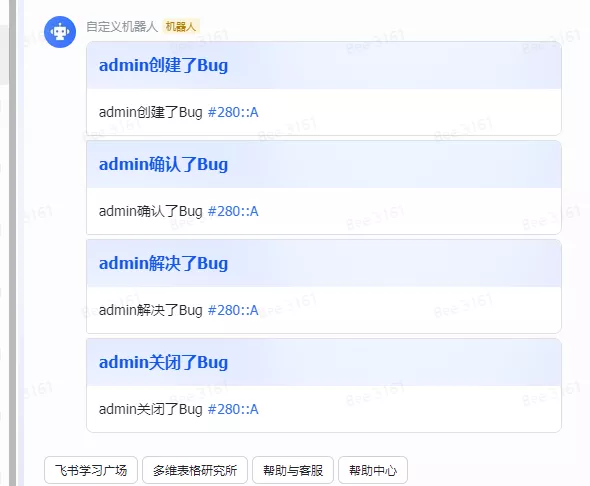590x486 pixels.
Task: Open #280::A link in confirmed Bug card
Action: click(x=233, y=211)
